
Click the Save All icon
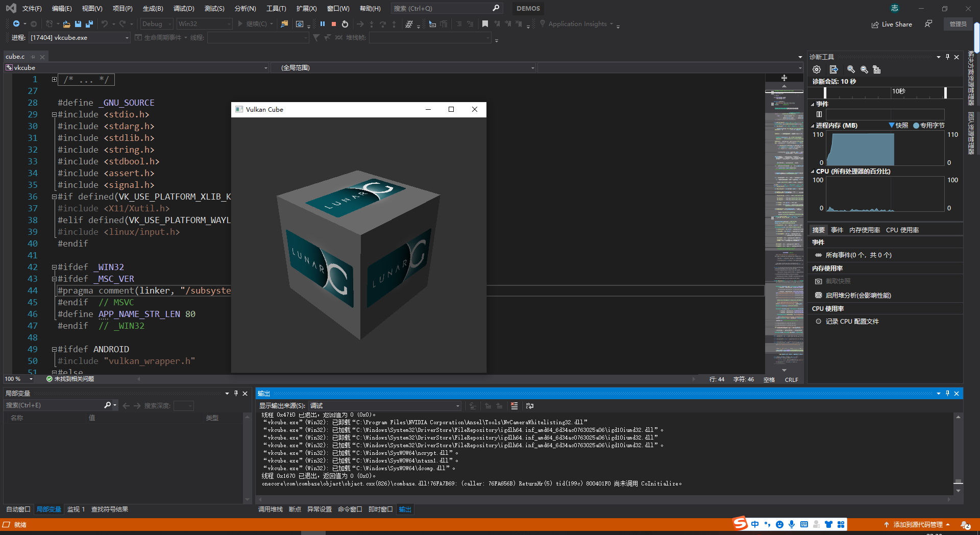pyautogui.click(x=89, y=24)
